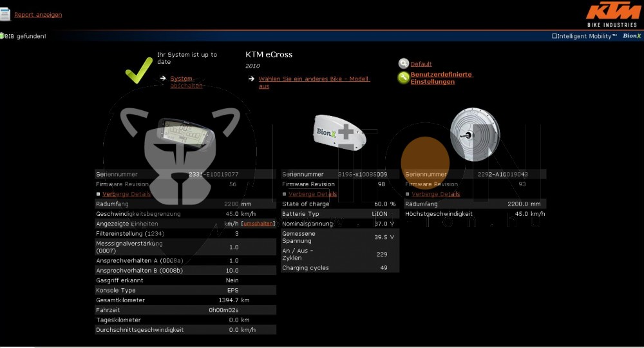This screenshot has width=644, height=348.
Task: Click the KTM eCross model title
Action: pos(269,54)
